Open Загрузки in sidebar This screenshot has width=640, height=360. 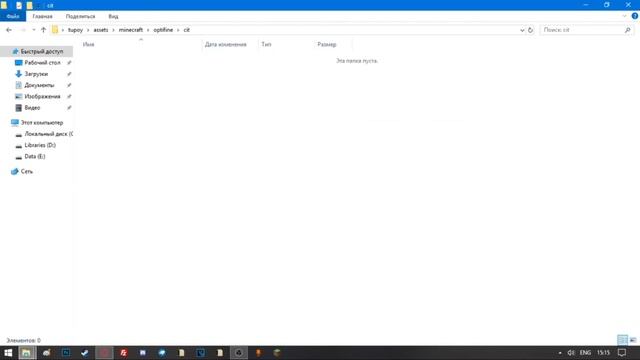coord(36,74)
